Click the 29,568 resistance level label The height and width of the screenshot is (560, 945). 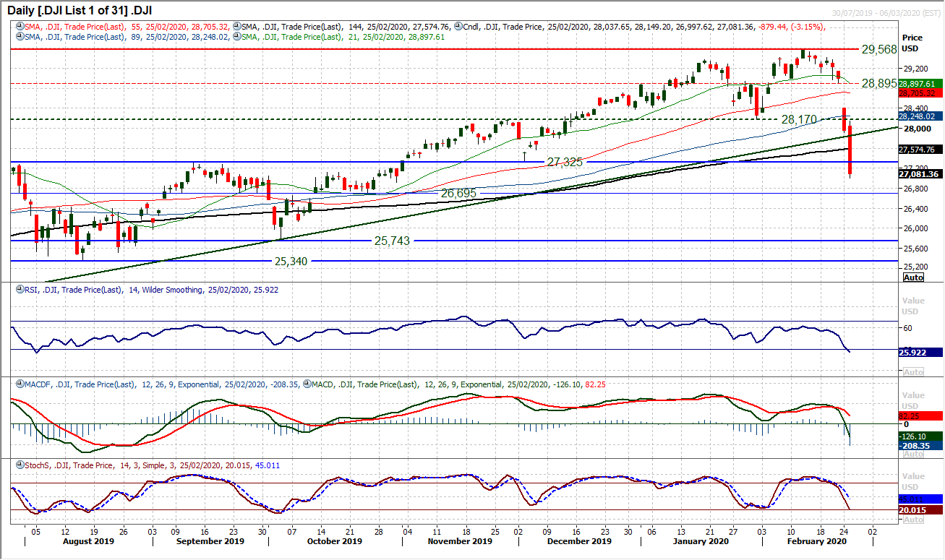point(878,49)
